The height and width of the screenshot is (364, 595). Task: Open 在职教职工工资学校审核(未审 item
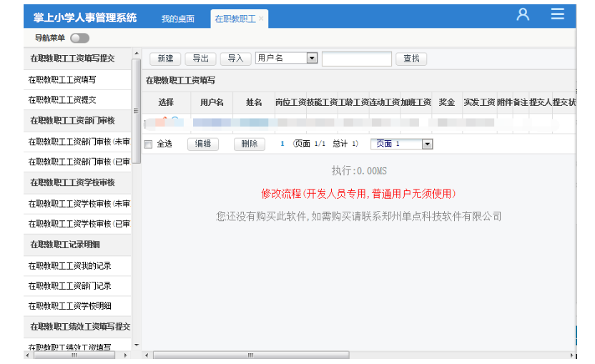[77, 204]
